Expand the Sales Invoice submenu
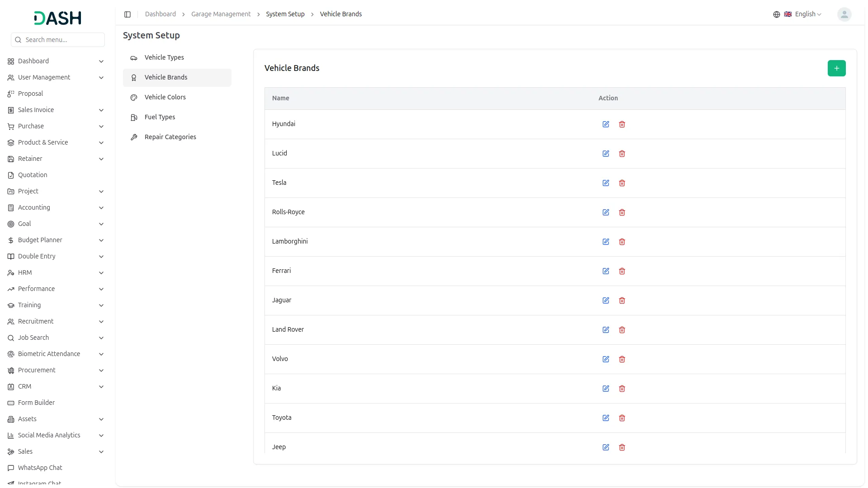Viewport: 868px width, 488px height. coord(56,110)
